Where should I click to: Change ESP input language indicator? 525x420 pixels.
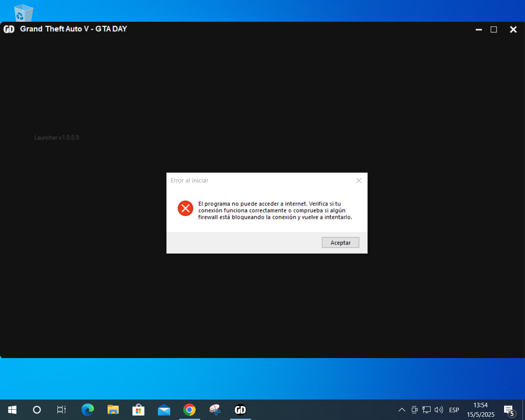[x=454, y=410]
